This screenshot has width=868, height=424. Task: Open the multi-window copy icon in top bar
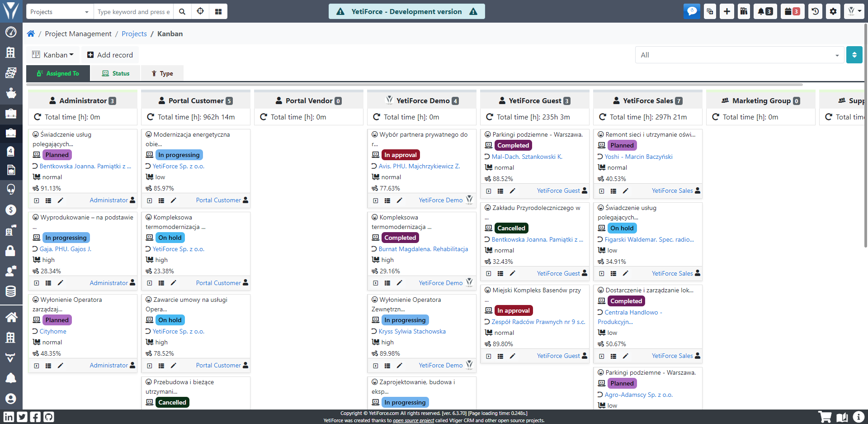point(710,11)
